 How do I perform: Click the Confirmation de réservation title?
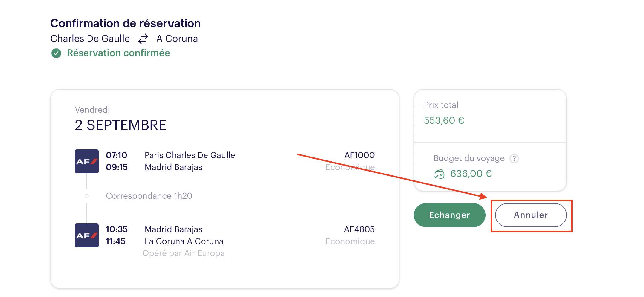(125, 23)
